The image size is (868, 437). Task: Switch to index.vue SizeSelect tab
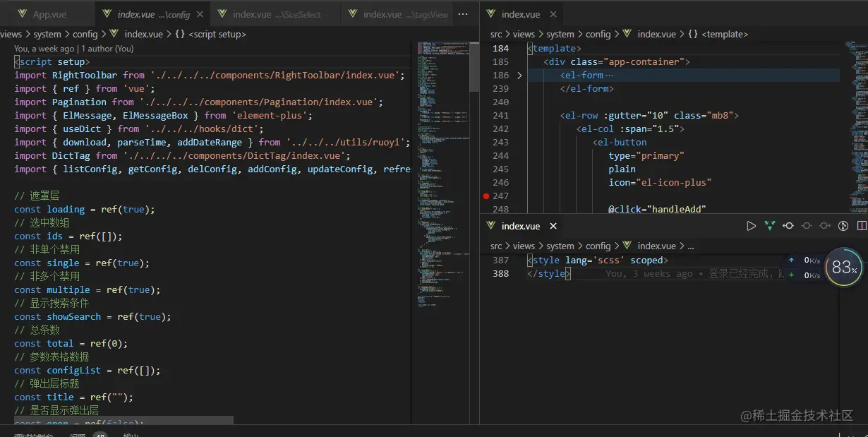275,14
